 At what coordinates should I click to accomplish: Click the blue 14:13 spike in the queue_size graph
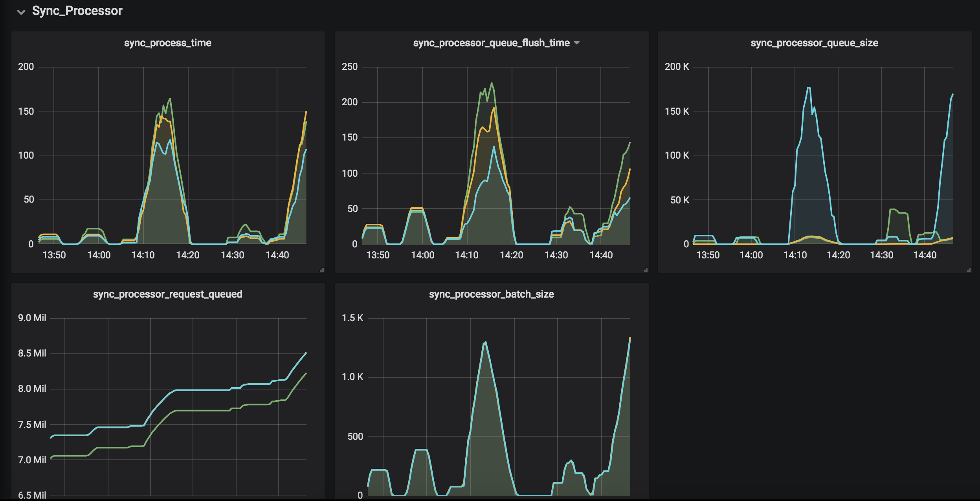[x=808, y=88]
